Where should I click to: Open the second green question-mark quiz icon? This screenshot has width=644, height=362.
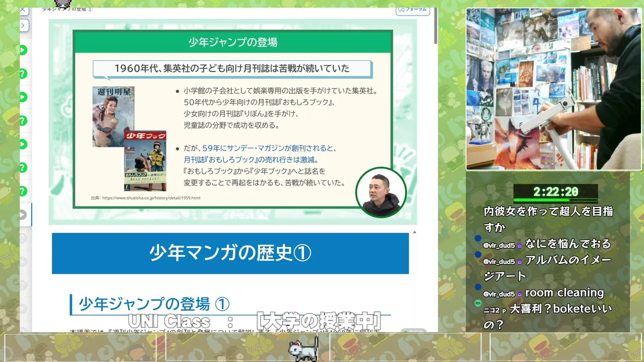[23, 121]
